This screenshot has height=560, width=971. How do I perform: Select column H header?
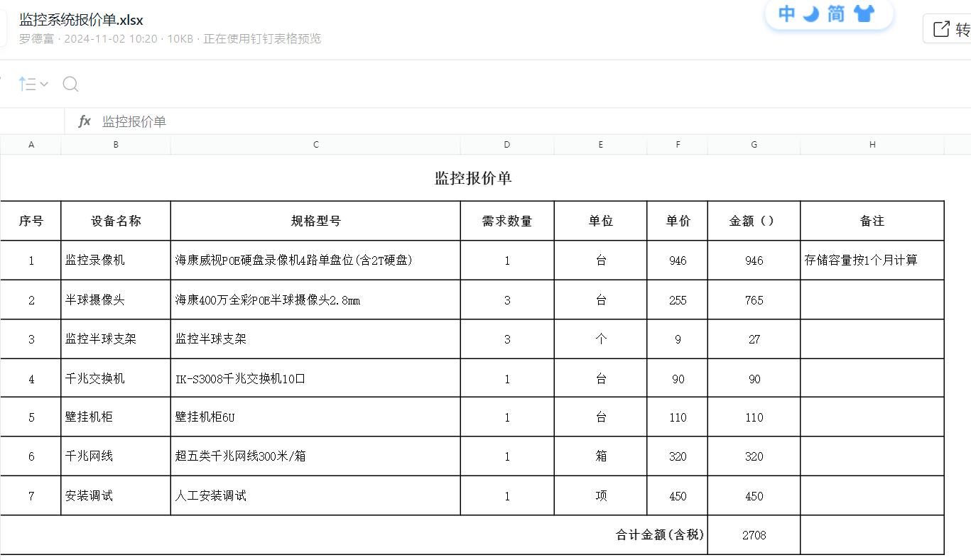pos(872,145)
